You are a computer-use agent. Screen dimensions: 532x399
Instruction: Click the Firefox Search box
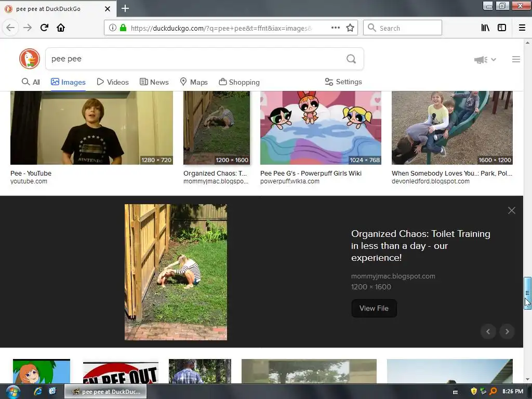coord(403,28)
